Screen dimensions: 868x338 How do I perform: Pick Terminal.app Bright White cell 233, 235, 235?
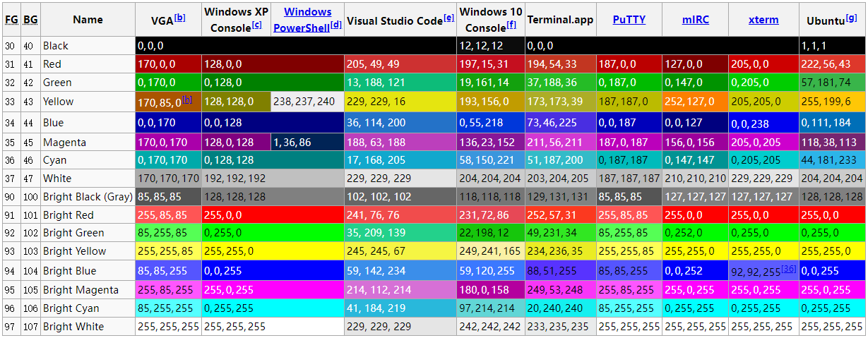coord(561,327)
